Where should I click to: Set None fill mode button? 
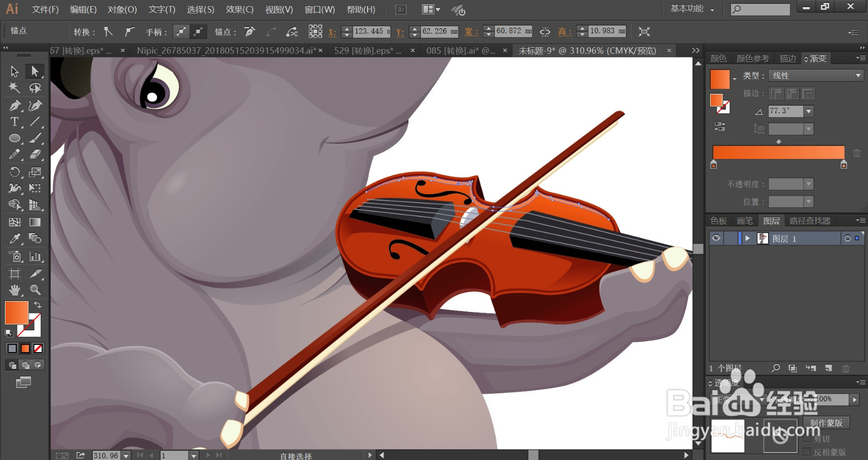pos(38,348)
